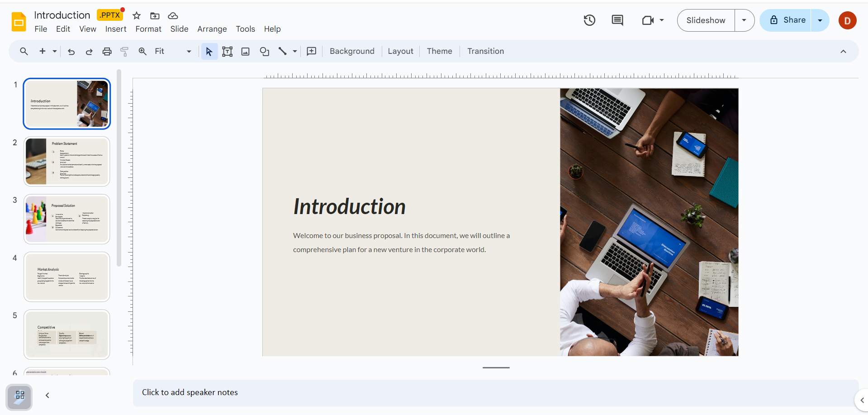Choose the Select cursor tool
868x415 pixels.
point(209,52)
